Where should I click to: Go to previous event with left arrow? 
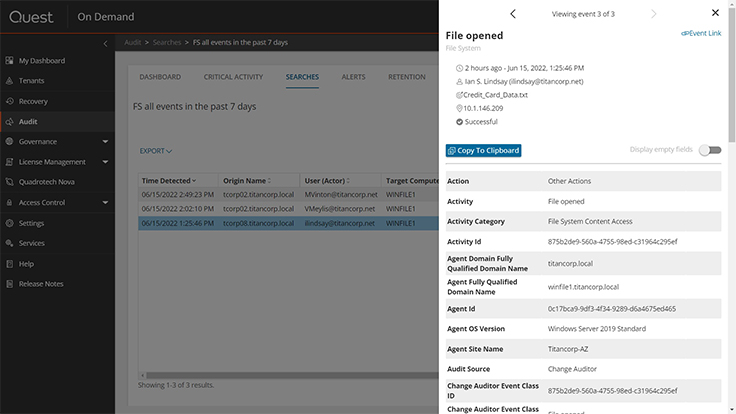(x=513, y=14)
